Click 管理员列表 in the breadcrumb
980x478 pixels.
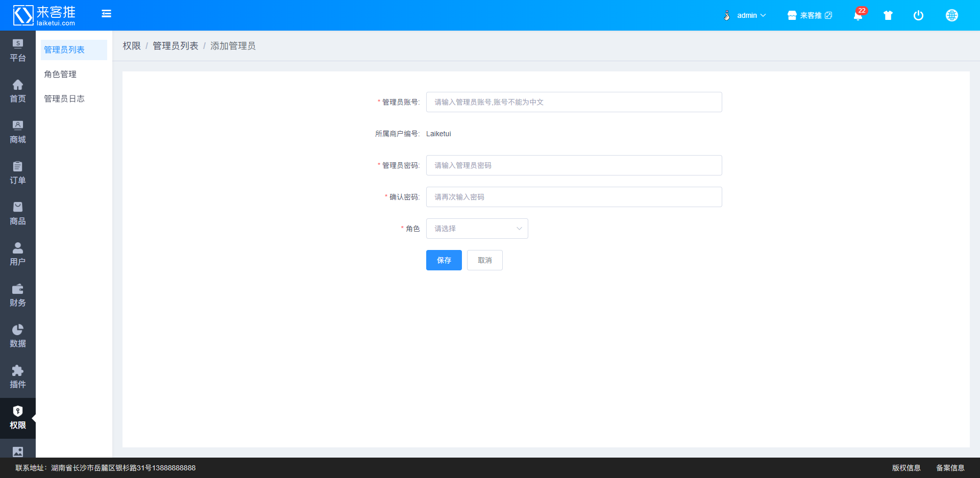176,46
